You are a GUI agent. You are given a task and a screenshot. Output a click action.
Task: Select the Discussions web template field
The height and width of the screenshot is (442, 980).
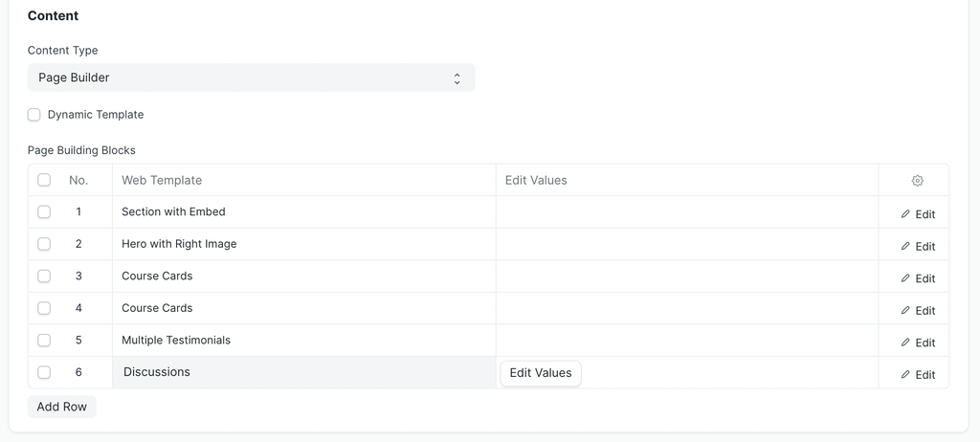(x=303, y=372)
